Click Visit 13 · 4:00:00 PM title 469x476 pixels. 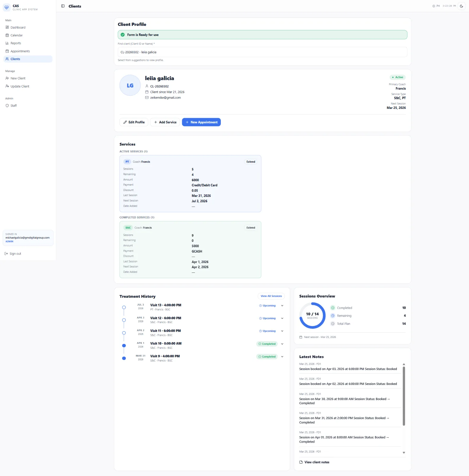click(x=166, y=305)
